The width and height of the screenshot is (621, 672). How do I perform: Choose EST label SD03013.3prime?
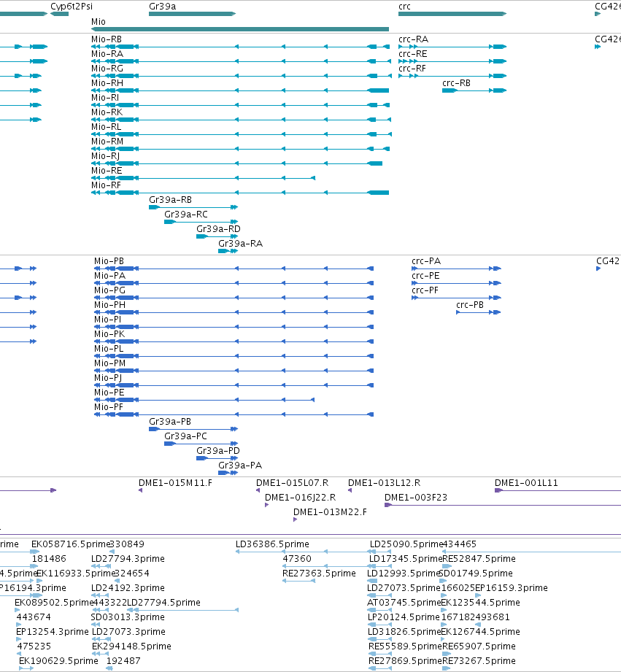(x=128, y=617)
